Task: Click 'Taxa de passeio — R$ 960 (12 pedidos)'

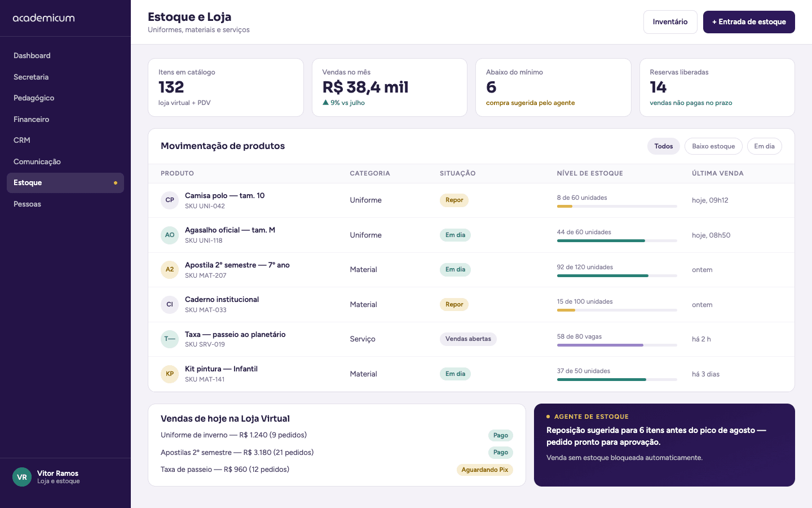Action: 225,470
